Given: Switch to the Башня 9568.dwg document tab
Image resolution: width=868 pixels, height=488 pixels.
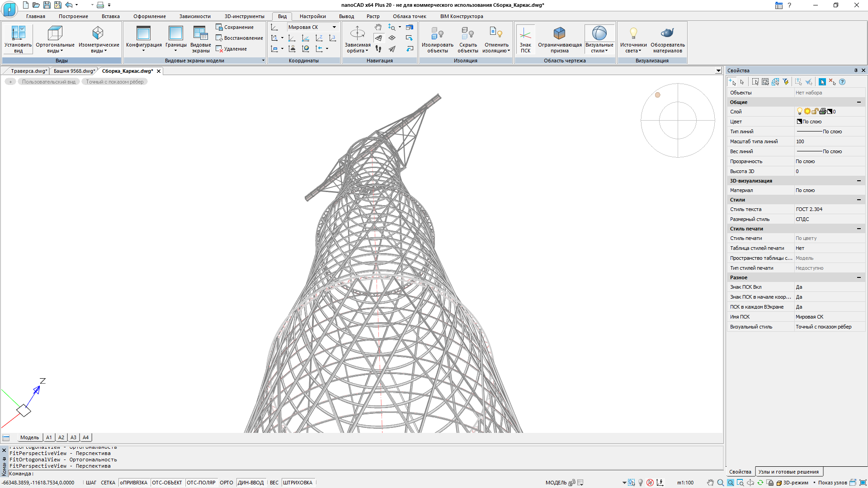Looking at the screenshot, I should pos(74,71).
